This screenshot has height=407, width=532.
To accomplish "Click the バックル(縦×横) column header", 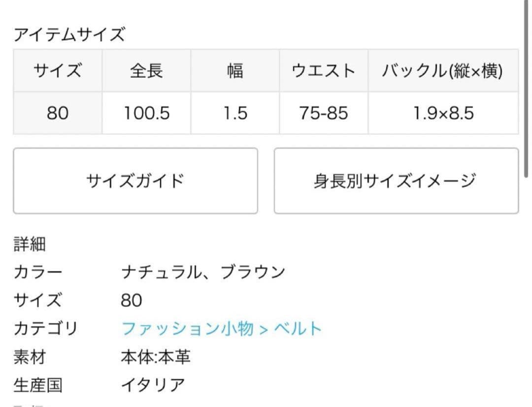I will point(442,71).
